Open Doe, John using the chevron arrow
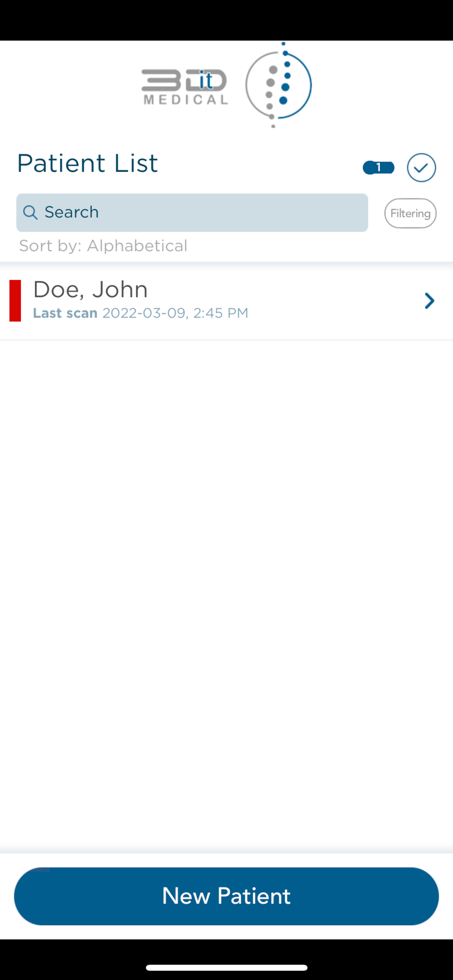The width and height of the screenshot is (453, 980). pos(429,300)
